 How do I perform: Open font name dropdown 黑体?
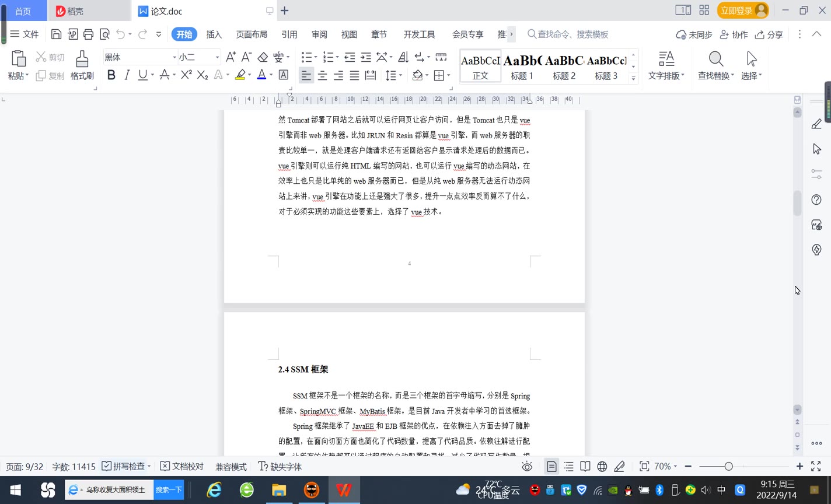pyautogui.click(x=174, y=57)
